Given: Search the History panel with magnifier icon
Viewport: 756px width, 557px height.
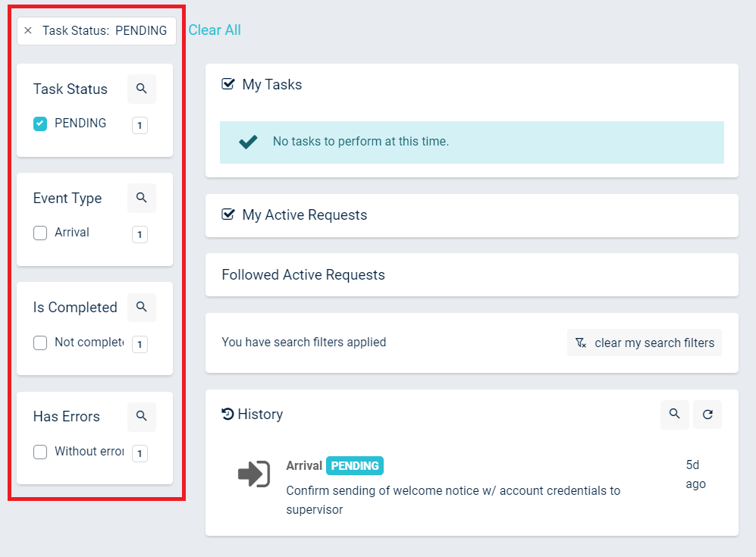Looking at the screenshot, I should (x=674, y=415).
